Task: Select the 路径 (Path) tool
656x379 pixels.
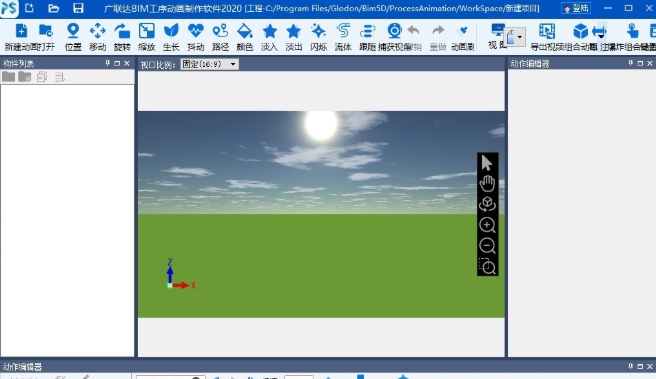Action: click(220, 37)
